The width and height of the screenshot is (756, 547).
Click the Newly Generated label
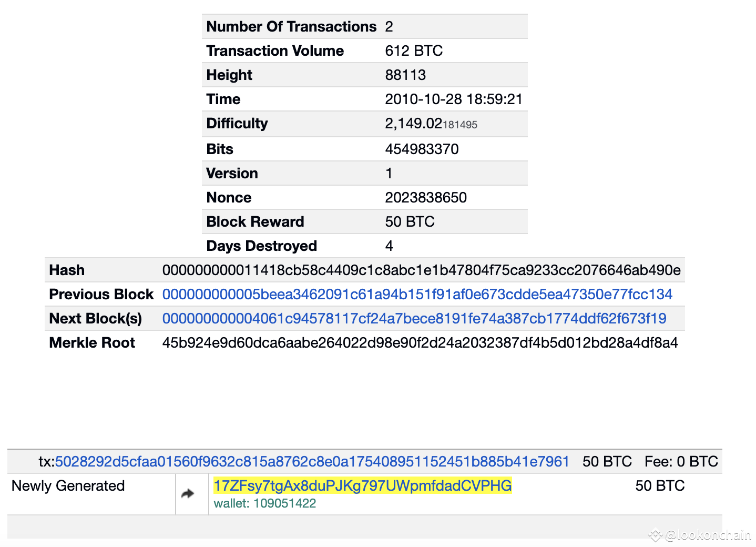click(68, 486)
